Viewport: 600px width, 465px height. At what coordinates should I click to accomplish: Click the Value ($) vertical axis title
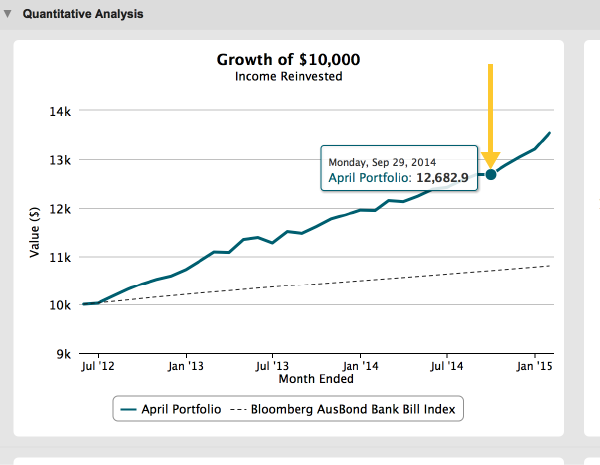click(x=35, y=232)
